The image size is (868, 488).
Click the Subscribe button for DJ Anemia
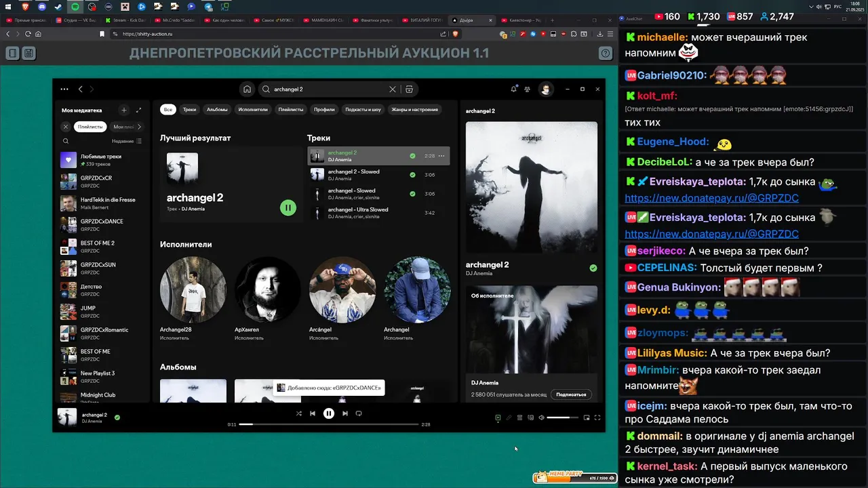(571, 394)
